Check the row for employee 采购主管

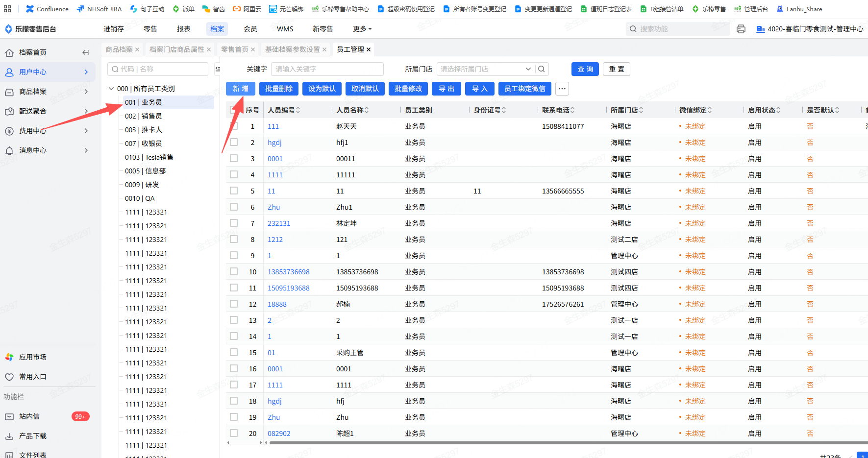click(234, 352)
